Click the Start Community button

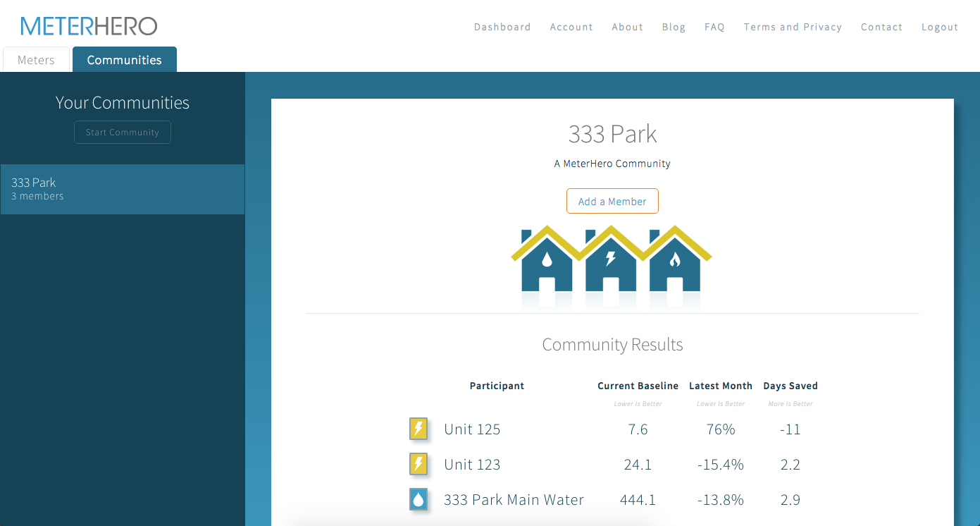tap(123, 132)
